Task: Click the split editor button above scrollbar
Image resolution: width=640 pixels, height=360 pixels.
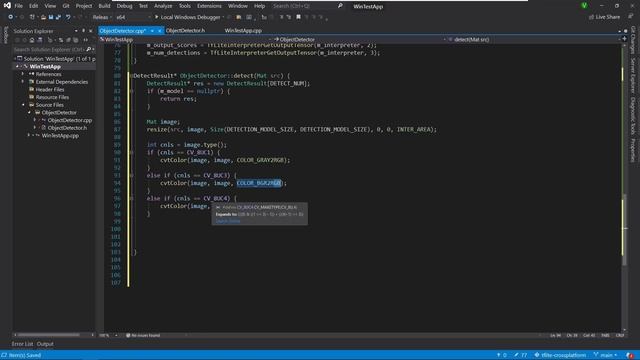Action: pos(624,39)
